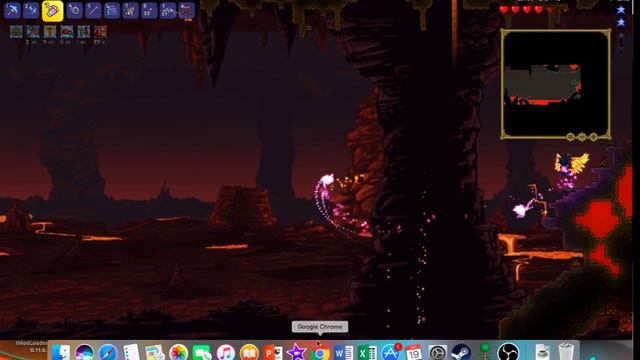Click the first green buff icon
The image size is (640, 360).
point(16,31)
